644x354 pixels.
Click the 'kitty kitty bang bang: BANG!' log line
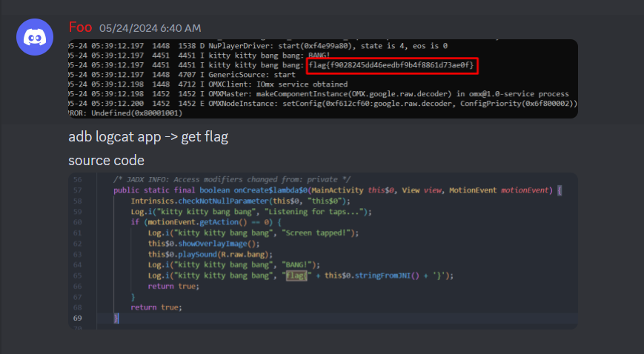click(199, 56)
